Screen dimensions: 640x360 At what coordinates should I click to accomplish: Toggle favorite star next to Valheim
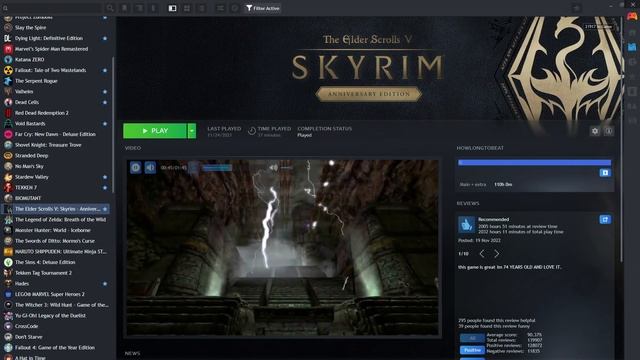point(105,92)
